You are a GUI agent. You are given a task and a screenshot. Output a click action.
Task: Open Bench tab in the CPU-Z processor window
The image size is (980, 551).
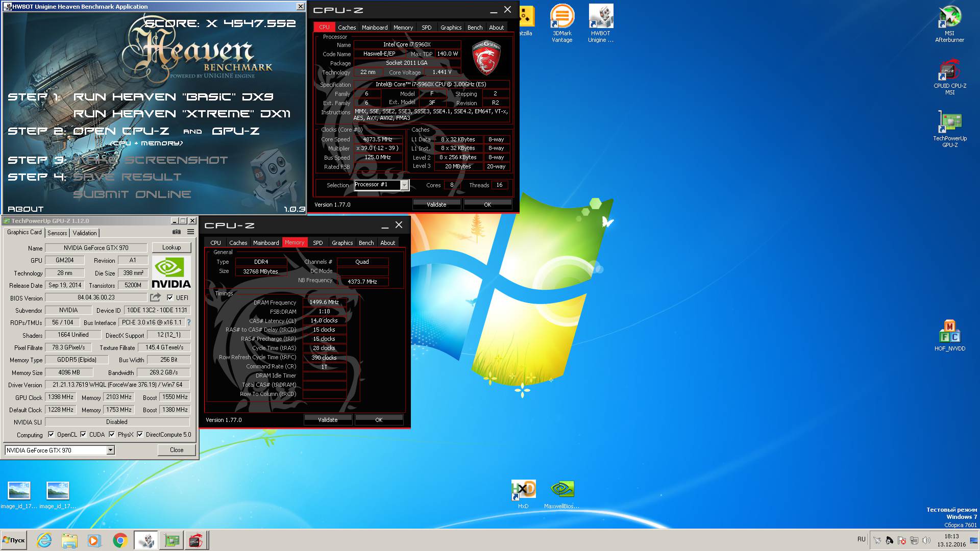[x=475, y=28]
